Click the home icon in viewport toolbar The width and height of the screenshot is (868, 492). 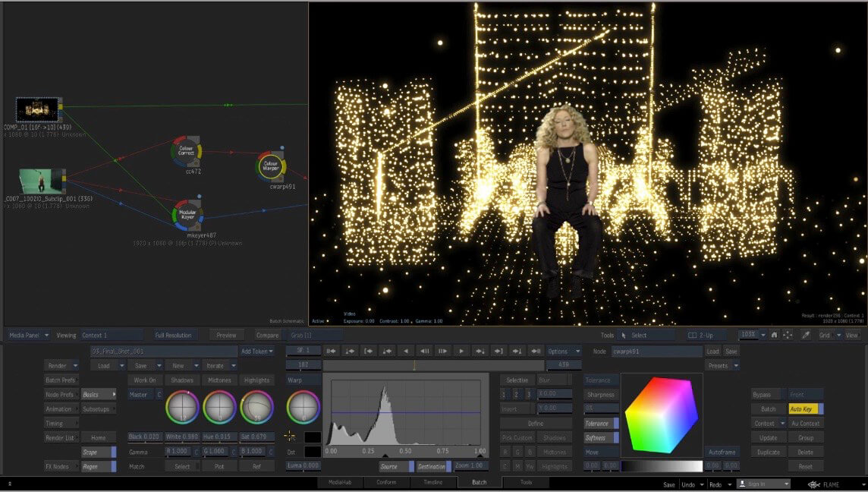click(x=774, y=335)
